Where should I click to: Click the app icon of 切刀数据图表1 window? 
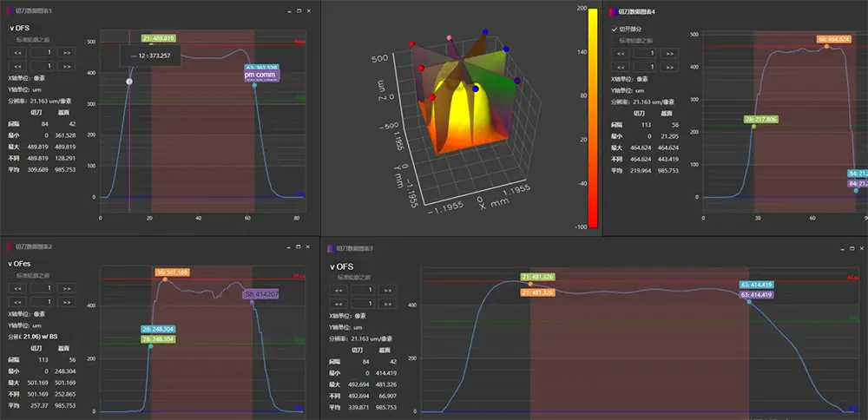[x=10, y=10]
